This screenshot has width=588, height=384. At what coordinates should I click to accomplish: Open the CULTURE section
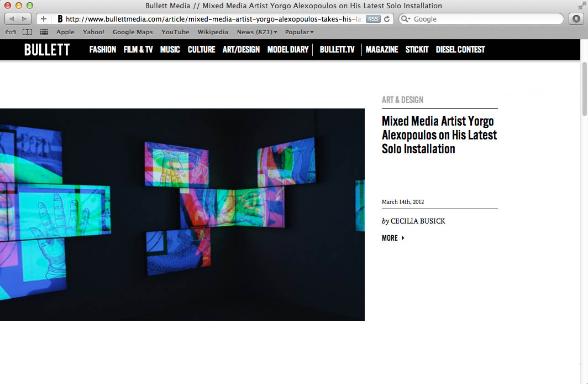point(201,50)
